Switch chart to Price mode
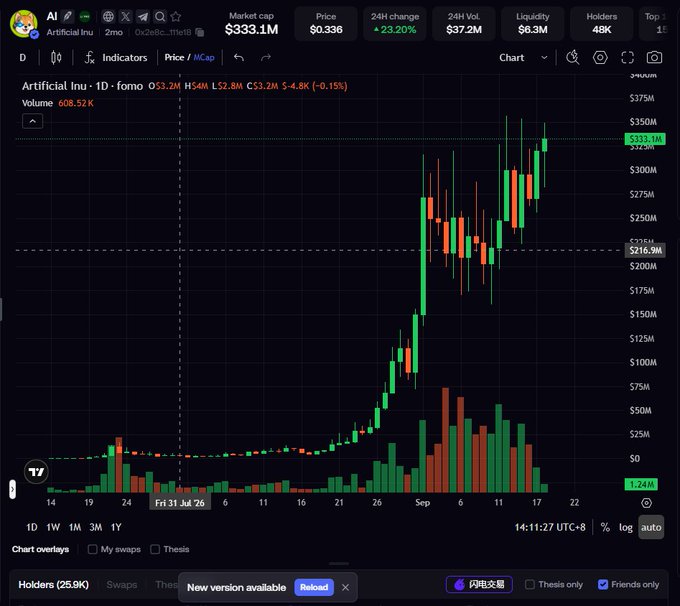This screenshot has width=680, height=606. pos(174,57)
